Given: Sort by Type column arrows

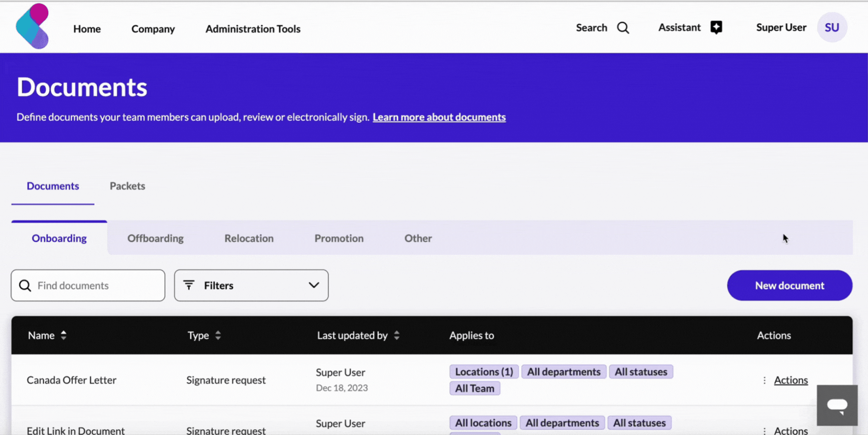Looking at the screenshot, I should [218, 335].
